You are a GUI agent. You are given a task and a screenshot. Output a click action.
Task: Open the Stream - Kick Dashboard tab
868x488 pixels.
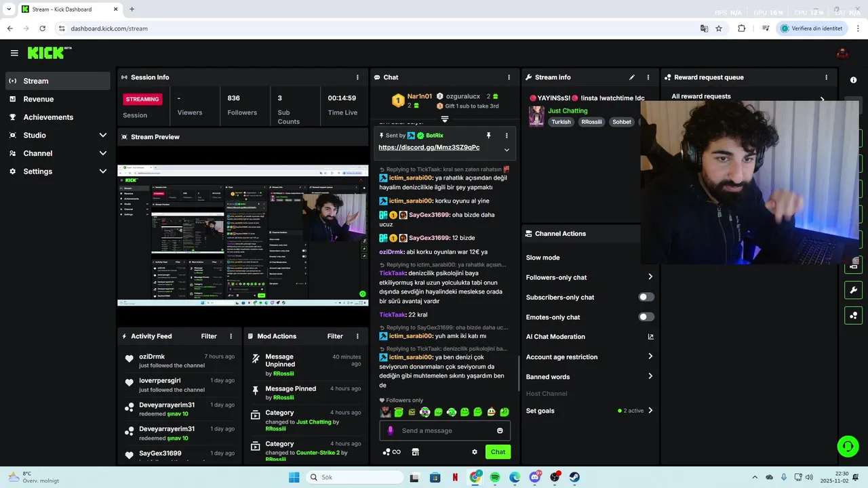pyautogui.click(x=68, y=9)
